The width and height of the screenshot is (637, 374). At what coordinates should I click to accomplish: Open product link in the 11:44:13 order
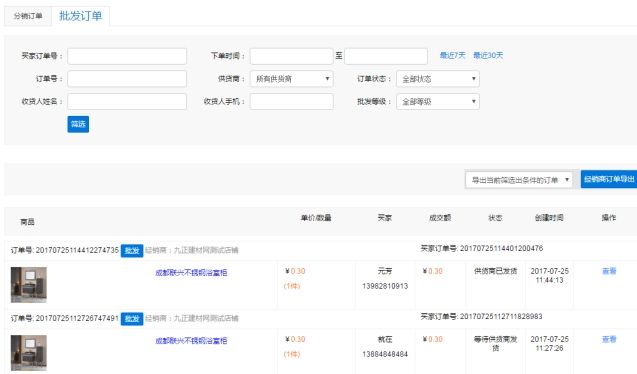point(191,272)
